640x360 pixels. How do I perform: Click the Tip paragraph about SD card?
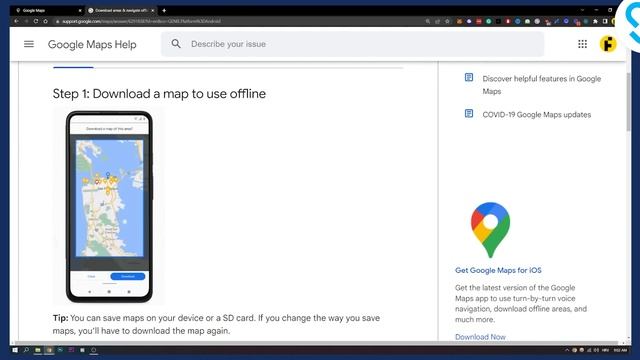point(216,324)
